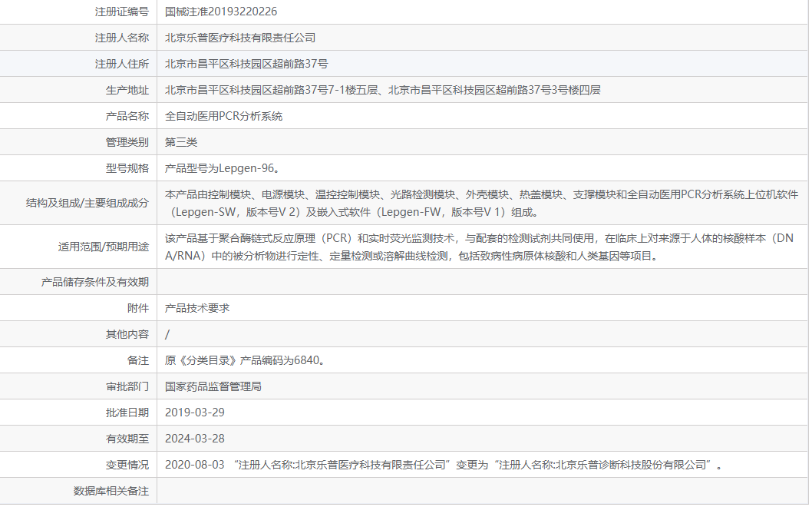This screenshot has height=507, width=812.
Task: Click the 注册人住所 label
Action: tap(122, 64)
